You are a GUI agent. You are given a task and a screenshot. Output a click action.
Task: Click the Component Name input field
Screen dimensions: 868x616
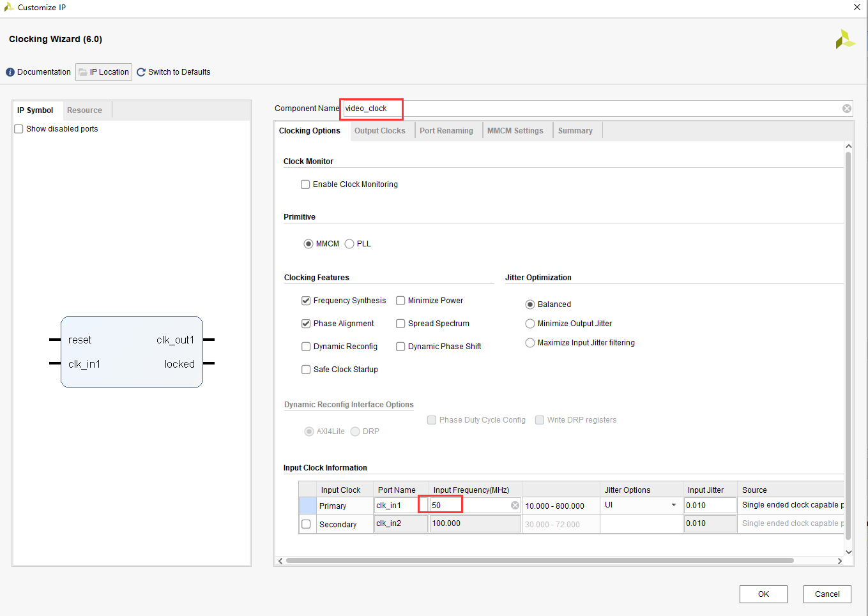pyautogui.click(x=597, y=109)
